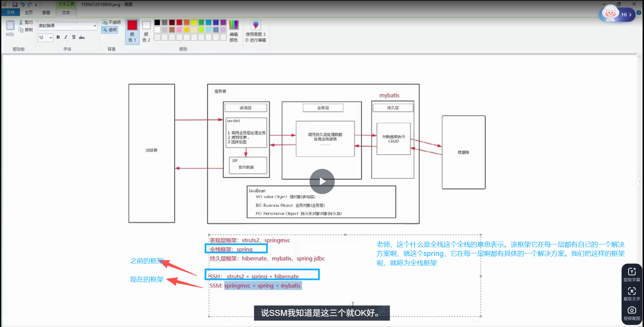644x327 pixels.
Task: Click the subtitle text 说SSM我知道是这三个就OK好
Action: (x=320, y=313)
